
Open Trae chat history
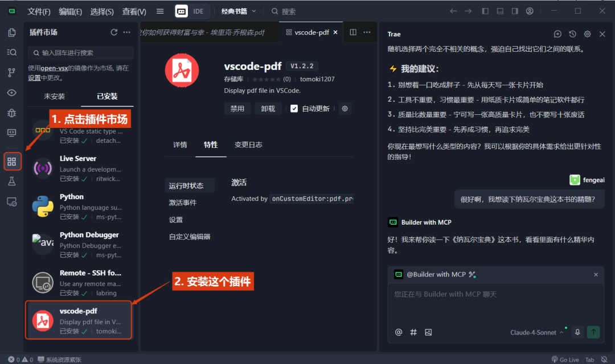(573, 34)
